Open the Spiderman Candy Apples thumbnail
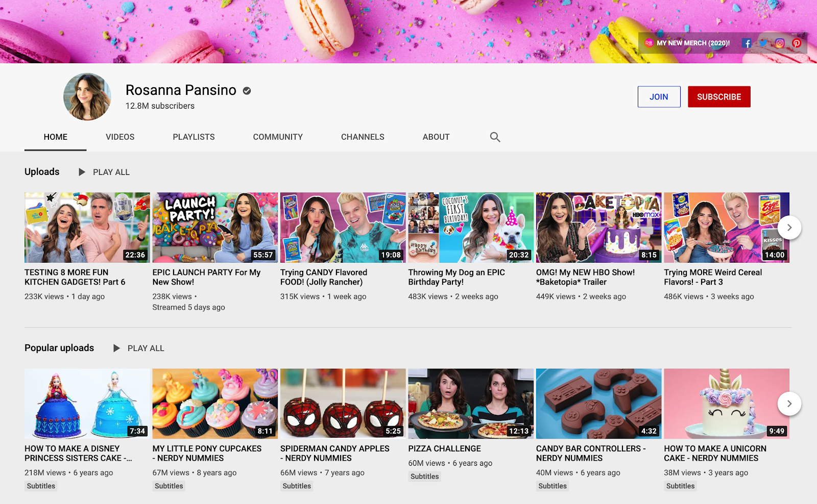The height and width of the screenshot is (504, 817). tap(343, 404)
